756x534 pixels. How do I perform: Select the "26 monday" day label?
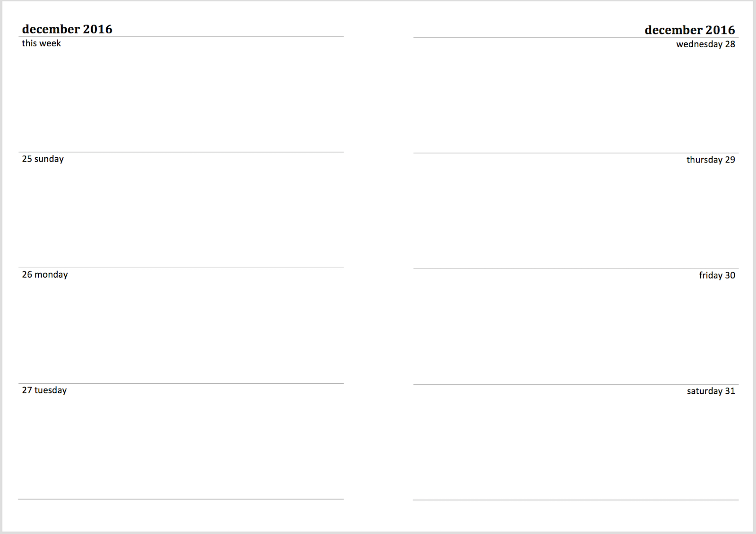tap(45, 275)
